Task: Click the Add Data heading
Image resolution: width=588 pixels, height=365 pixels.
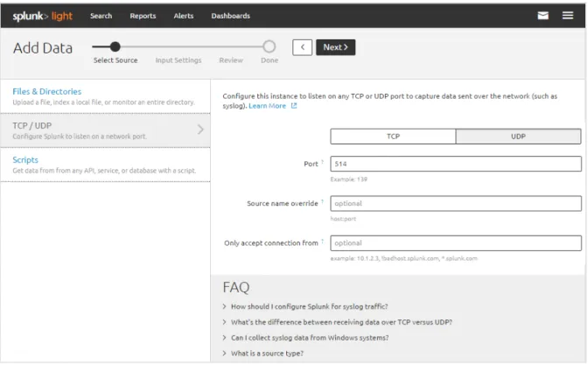Action: [x=43, y=48]
